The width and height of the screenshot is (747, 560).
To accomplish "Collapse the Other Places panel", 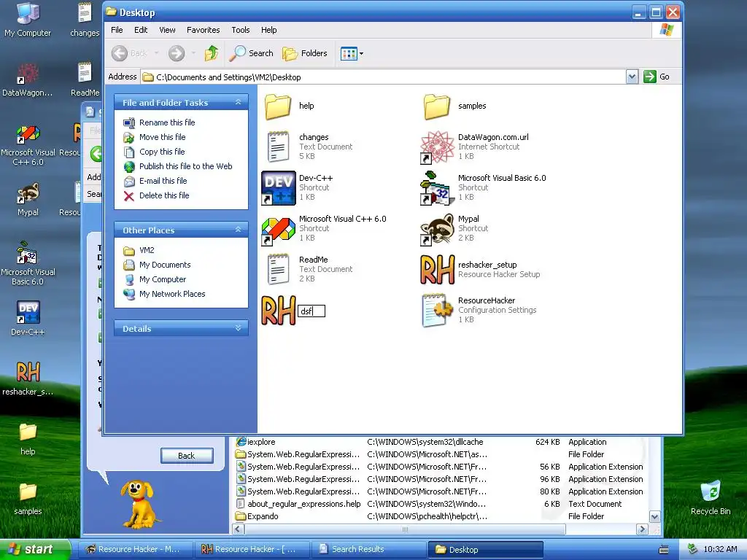I will pyautogui.click(x=239, y=230).
